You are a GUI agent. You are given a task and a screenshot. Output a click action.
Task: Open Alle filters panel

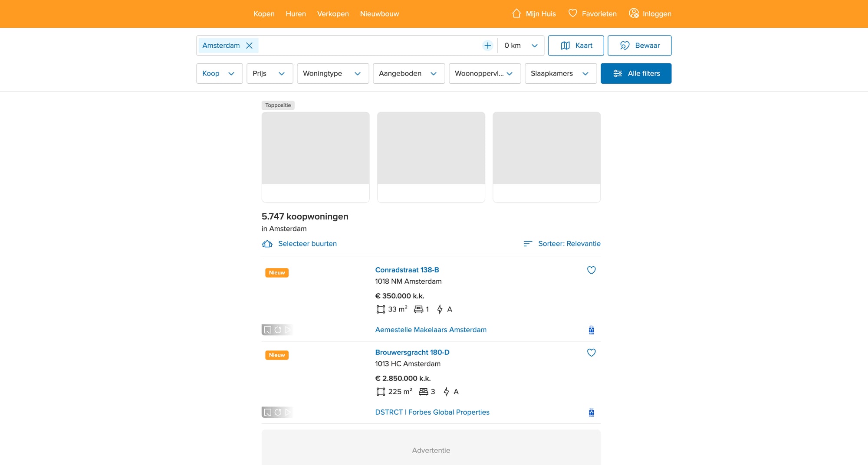(x=636, y=73)
